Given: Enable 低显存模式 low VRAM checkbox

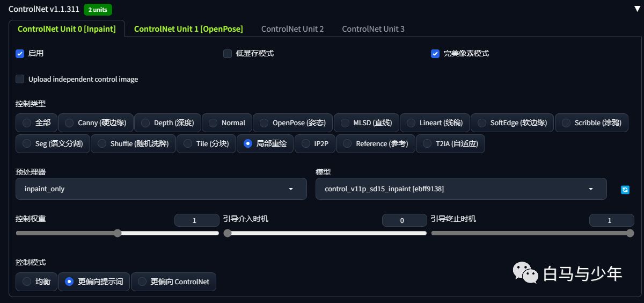Looking at the screenshot, I should (228, 53).
